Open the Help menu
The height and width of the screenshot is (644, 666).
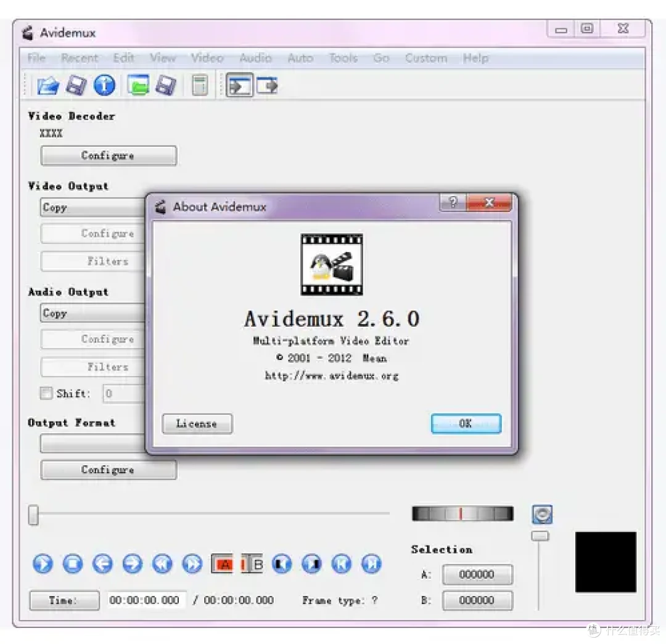pyautogui.click(x=475, y=58)
